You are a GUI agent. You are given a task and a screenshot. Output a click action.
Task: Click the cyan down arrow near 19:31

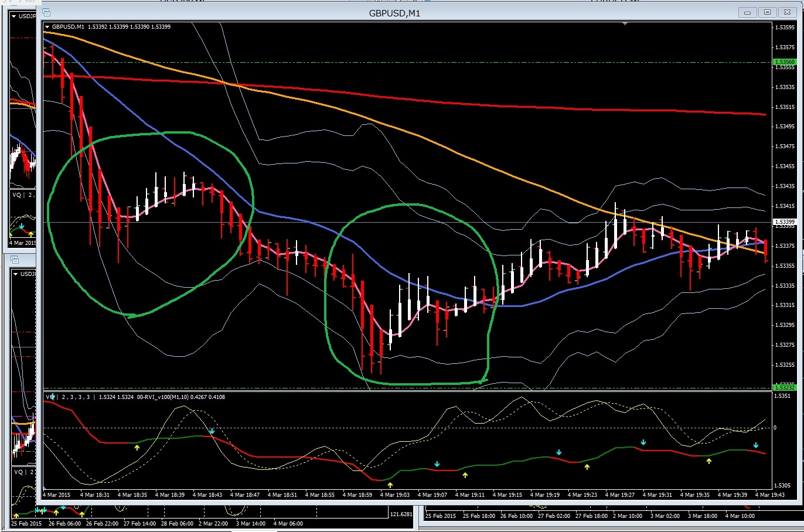point(643,442)
